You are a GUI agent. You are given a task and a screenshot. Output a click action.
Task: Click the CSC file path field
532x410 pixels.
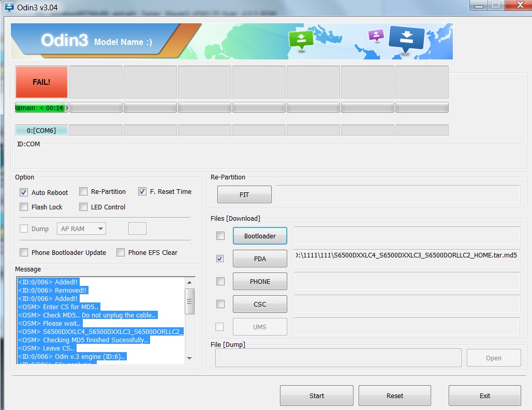(x=407, y=304)
